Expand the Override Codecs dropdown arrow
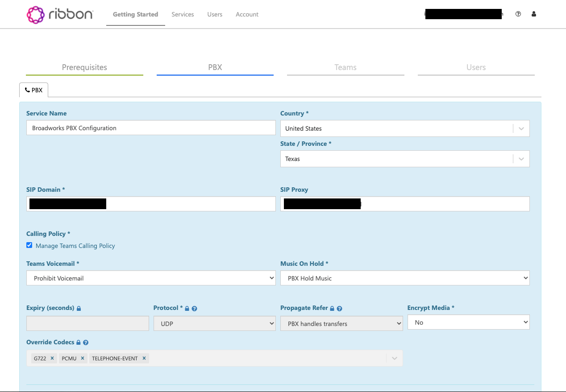 (x=395, y=358)
